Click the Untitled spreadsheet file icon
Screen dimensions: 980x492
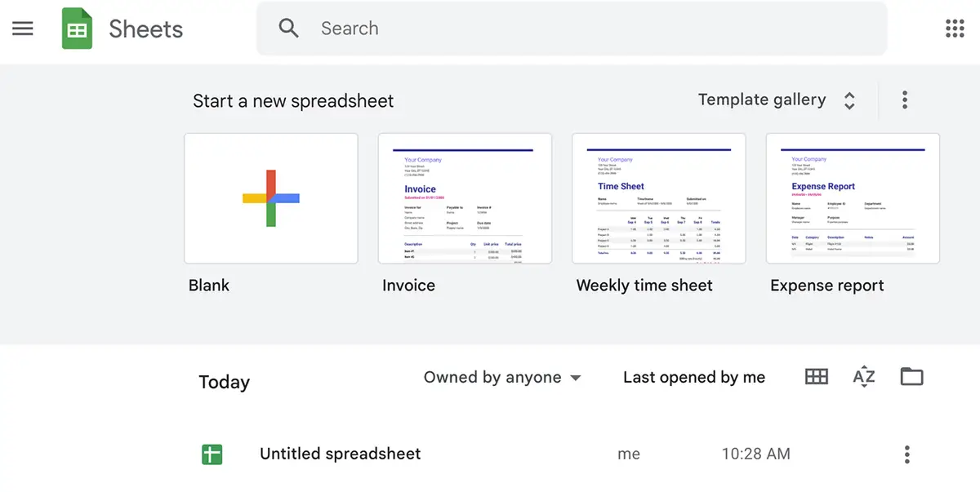pos(212,454)
